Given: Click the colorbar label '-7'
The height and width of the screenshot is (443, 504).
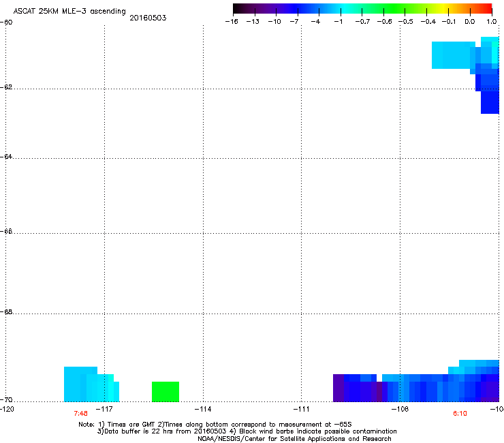Looking at the screenshot, I should [x=294, y=22].
